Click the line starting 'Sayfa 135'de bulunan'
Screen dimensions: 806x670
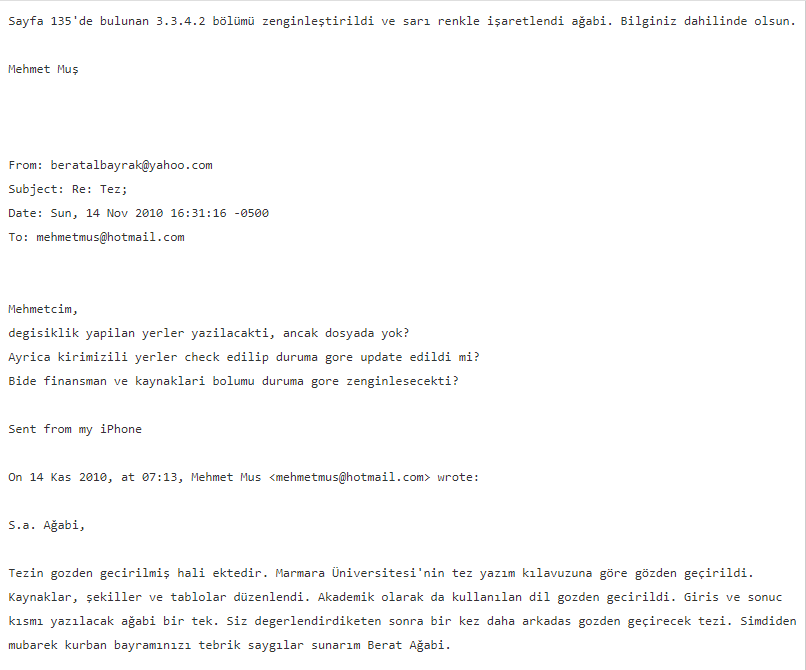pyautogui.click(x=402, y=21)
